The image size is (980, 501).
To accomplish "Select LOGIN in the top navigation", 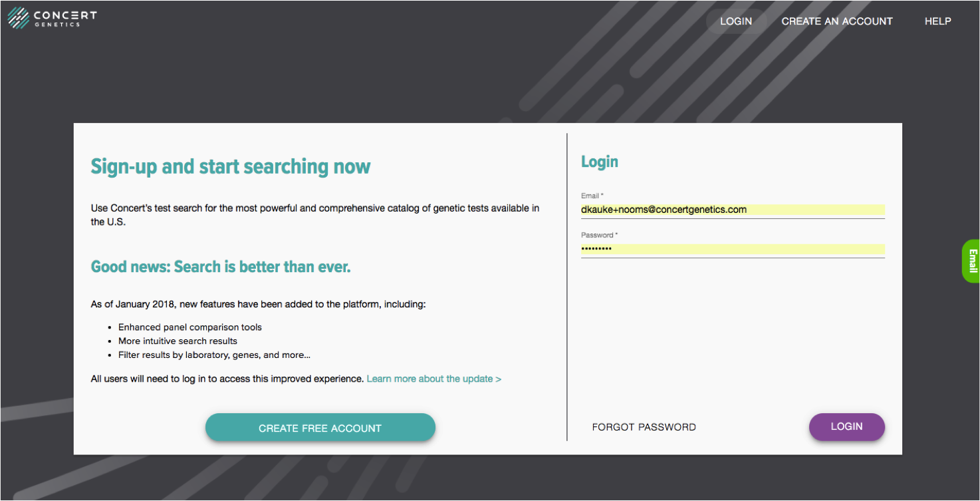I will (x=735, y=21).
